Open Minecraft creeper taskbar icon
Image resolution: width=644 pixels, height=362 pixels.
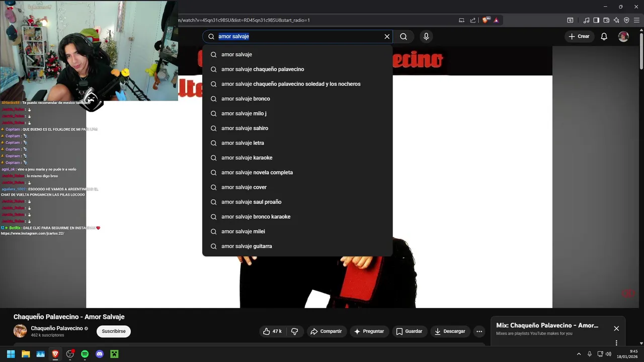pos(114,354)
